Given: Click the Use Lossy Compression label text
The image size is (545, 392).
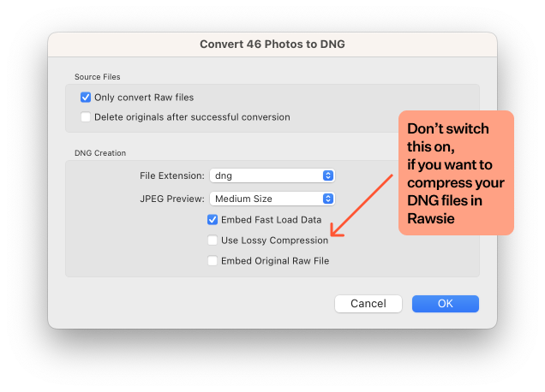Looking at the screenshot, I should (274, 241).
